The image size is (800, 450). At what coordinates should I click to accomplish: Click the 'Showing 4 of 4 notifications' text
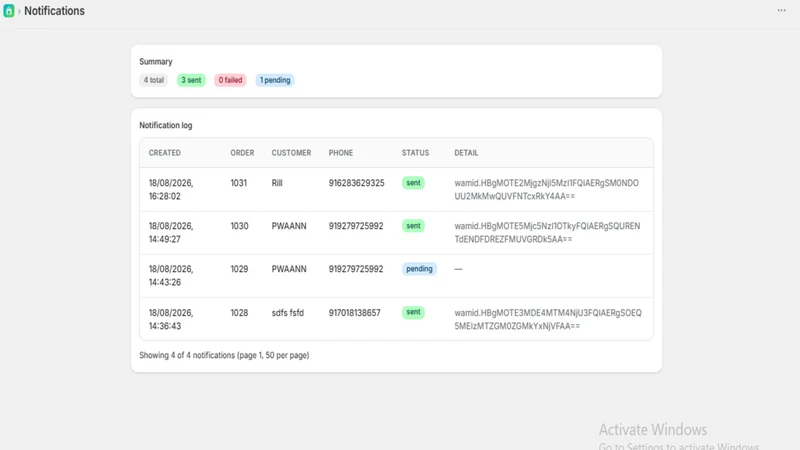tap(224, 355)
